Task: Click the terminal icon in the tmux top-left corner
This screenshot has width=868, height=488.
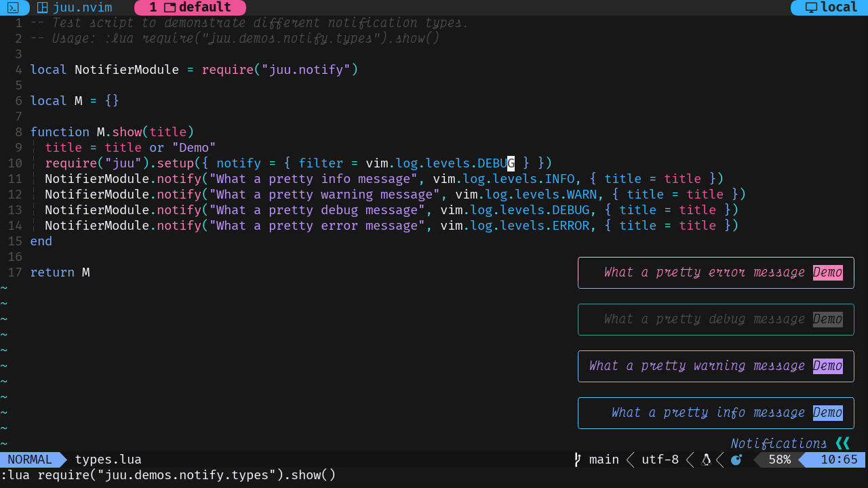Action: pyautogui.click(x=12, y=7)
